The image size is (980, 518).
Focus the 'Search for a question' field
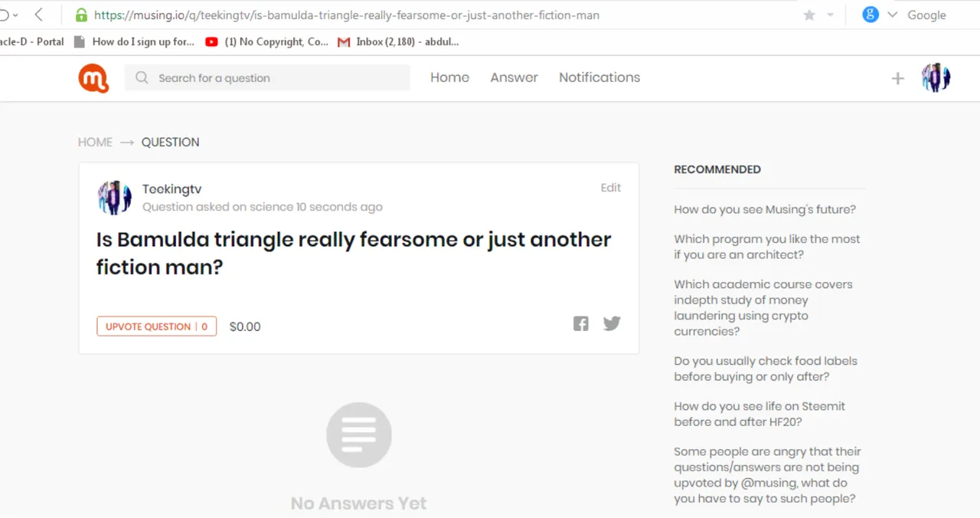click(267, 77)
